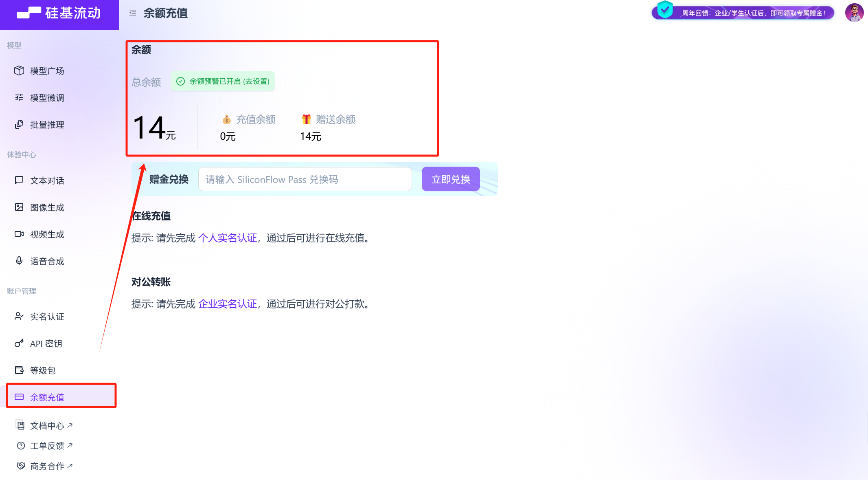
Task: Click the 立即兑换 button
Action: (450, 179)
